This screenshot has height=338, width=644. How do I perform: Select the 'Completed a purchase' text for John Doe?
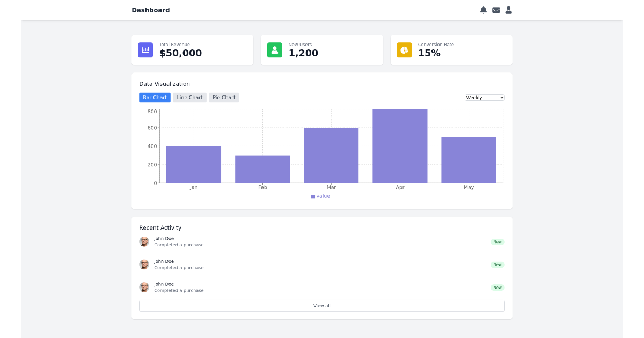tap(179, 245)
